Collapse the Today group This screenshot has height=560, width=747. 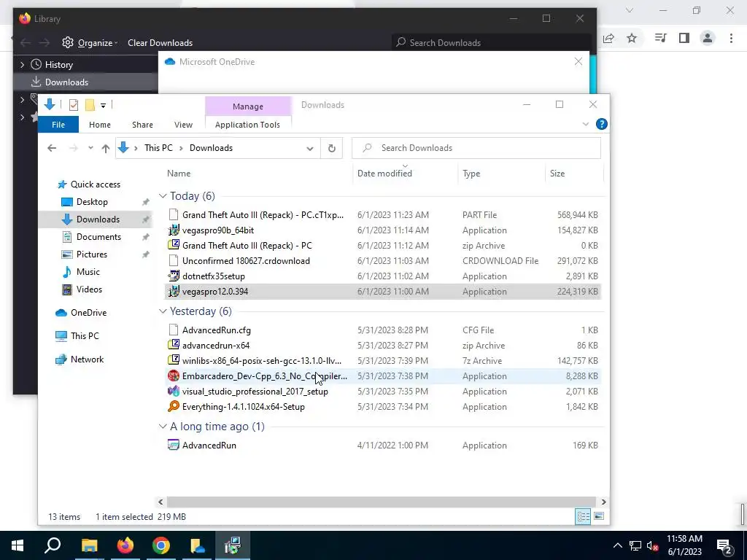point(163,196)
